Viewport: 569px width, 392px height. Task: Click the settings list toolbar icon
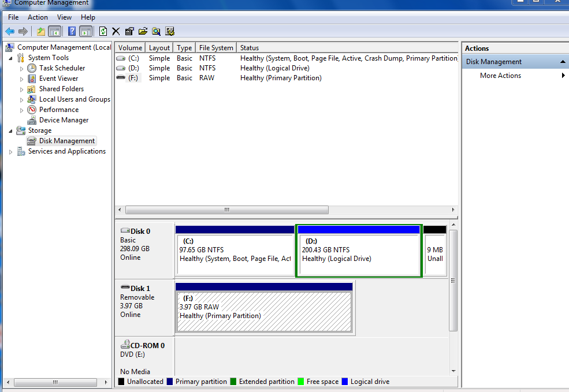[170, 32]
